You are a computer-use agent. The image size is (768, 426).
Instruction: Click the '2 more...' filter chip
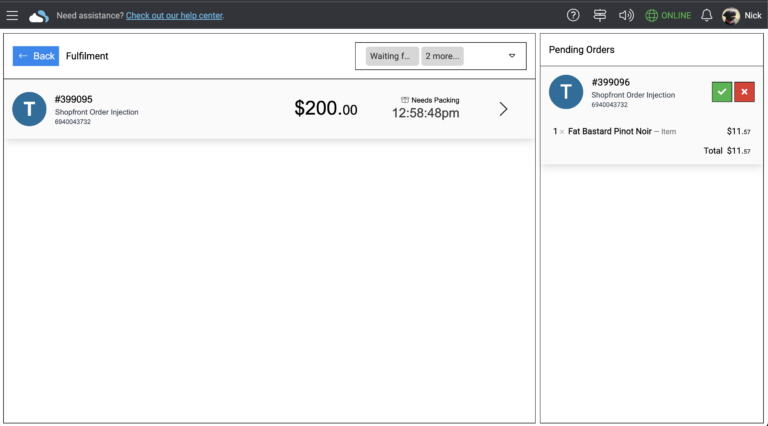pyautogui.click(x=443, y=56)
